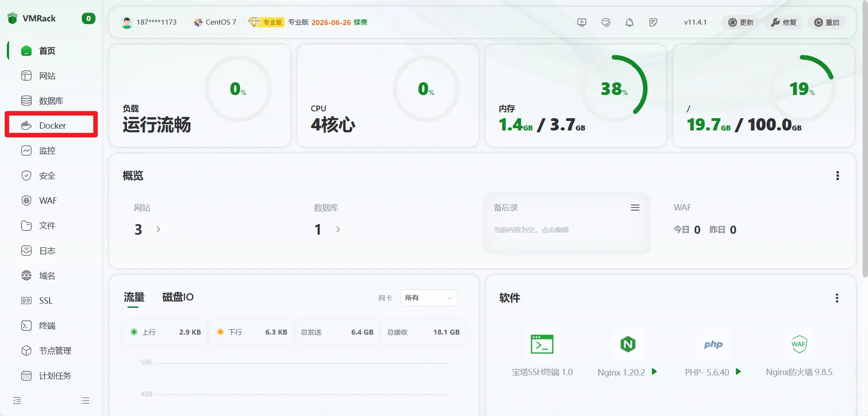868x416 pixels.
Task: Toggle the 上行 traffic series indicator
Action: [x=134, y=332]
